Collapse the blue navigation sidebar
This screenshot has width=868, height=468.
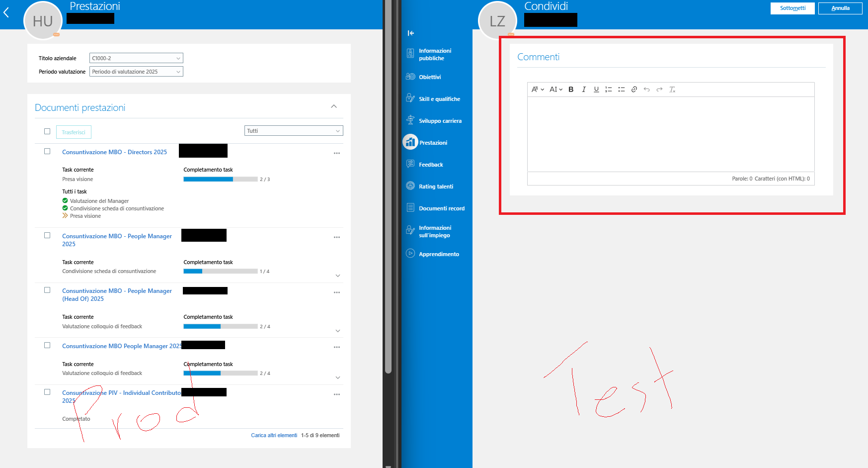click(411, 33)
